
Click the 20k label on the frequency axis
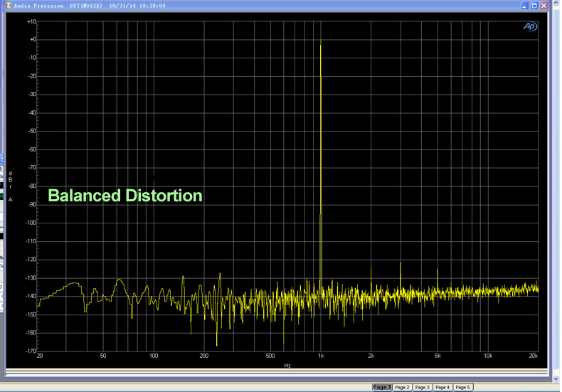click(x=534, y=355)
